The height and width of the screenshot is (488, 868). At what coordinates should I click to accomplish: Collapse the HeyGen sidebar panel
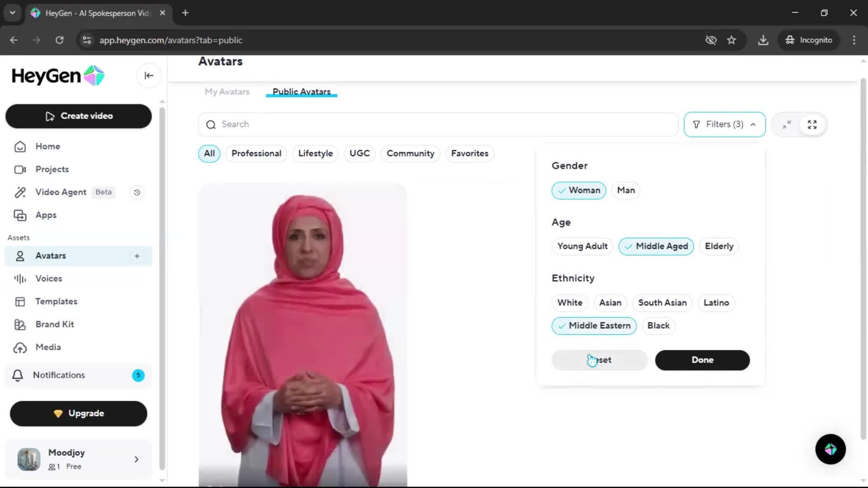coord(149,76)
